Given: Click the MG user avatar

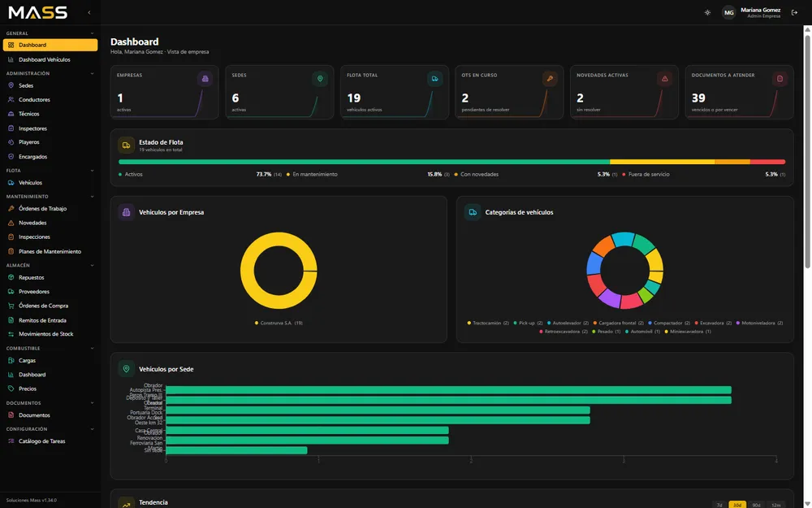Looking at the screenshot, I should pos(728,12).
